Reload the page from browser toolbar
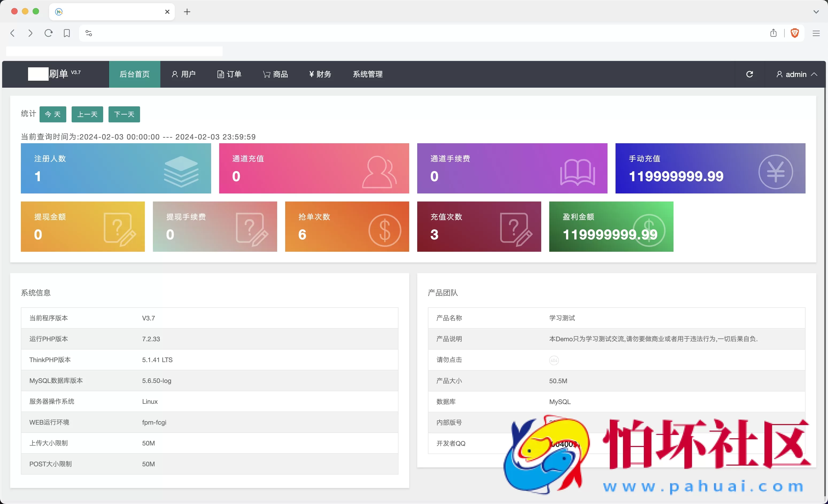 [x=48, y=33]
